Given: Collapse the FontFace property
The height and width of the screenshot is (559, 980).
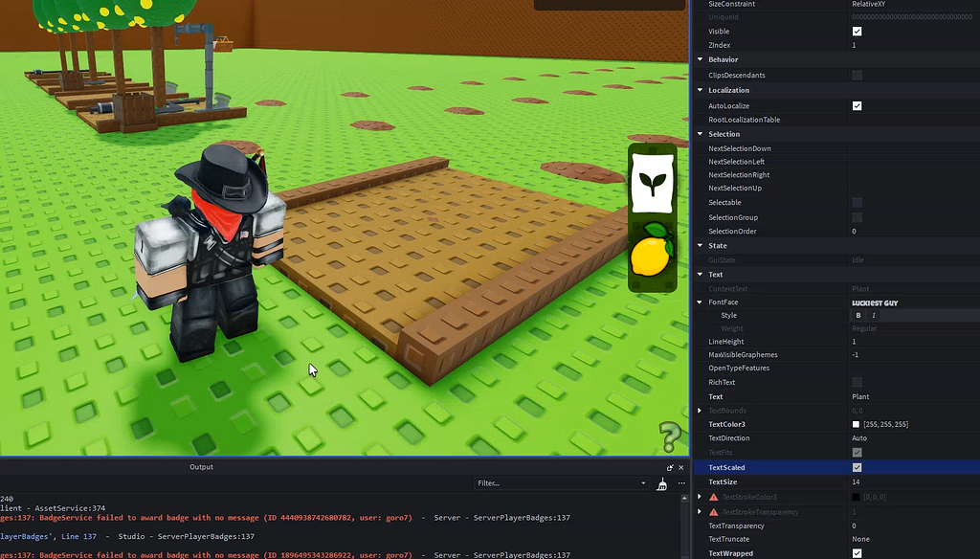Looking at the screenshot, I should [x=700, y=302].
